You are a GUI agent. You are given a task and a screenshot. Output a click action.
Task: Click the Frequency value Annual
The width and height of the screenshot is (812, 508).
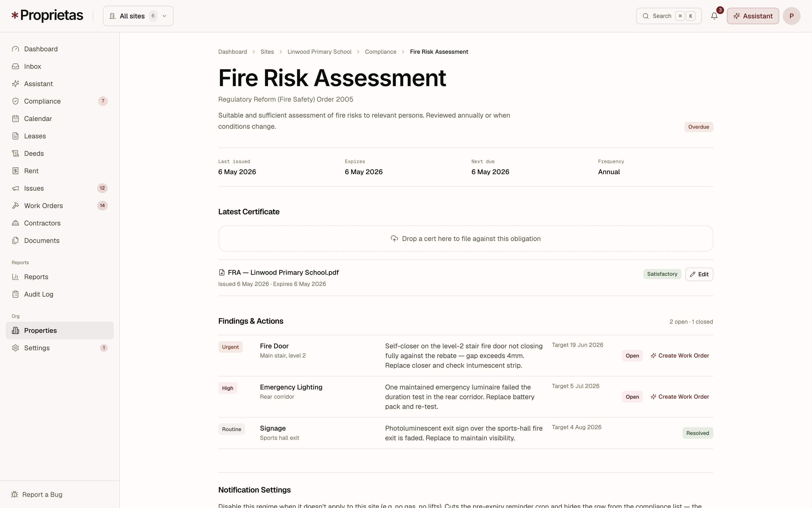[x=609, y=172]
